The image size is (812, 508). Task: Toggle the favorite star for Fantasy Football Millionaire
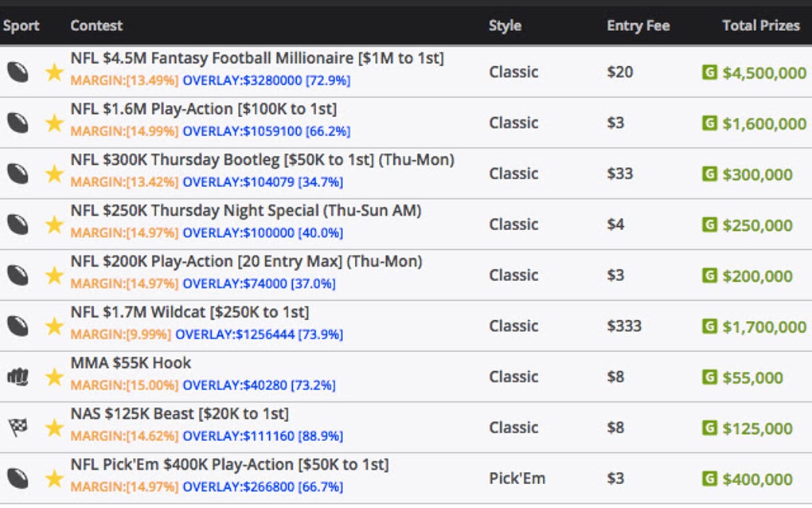pos(53,72)
